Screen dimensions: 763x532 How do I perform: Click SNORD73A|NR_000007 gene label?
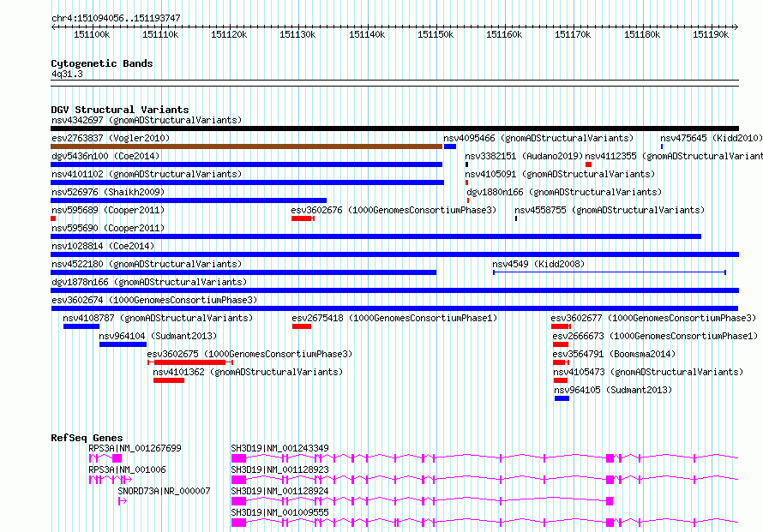click(x=164, y=491)
